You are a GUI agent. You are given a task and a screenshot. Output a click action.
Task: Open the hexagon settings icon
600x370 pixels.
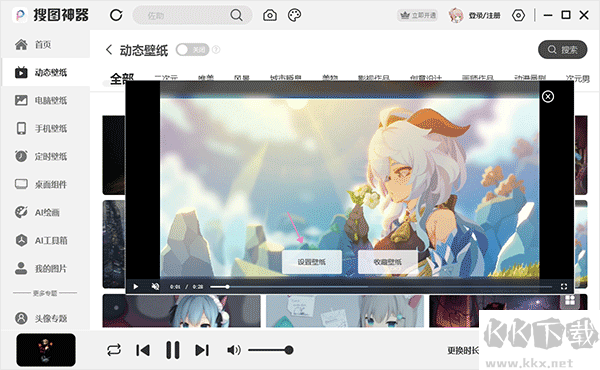coord(518,15)
